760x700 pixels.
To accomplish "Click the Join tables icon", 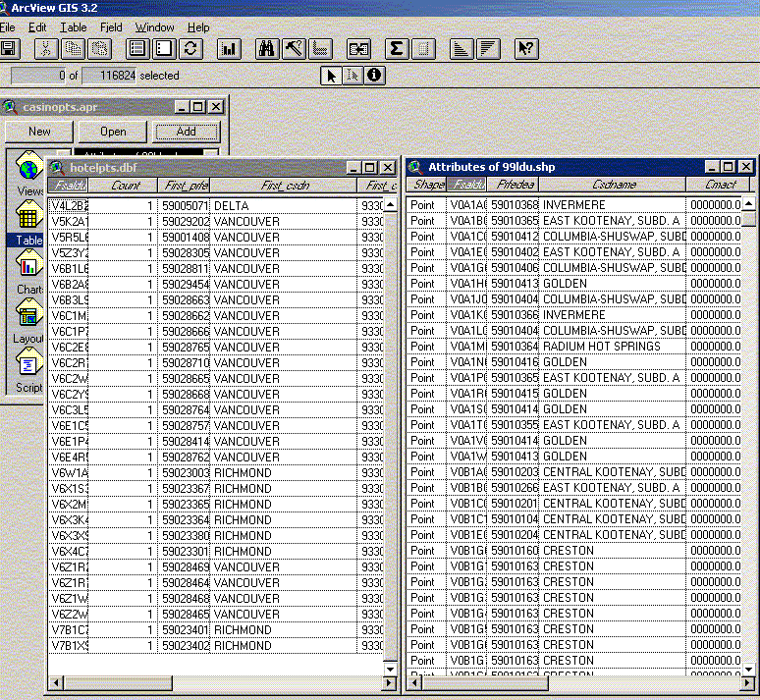I will pyautogui.click(x=358, y=48).
